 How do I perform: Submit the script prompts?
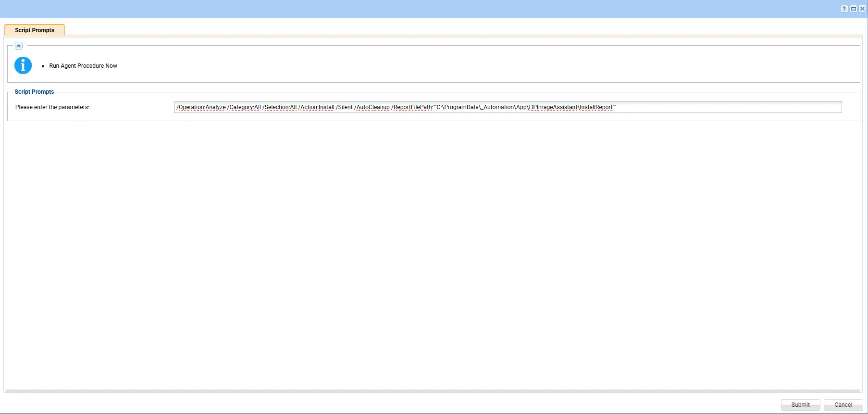[800, 405]
